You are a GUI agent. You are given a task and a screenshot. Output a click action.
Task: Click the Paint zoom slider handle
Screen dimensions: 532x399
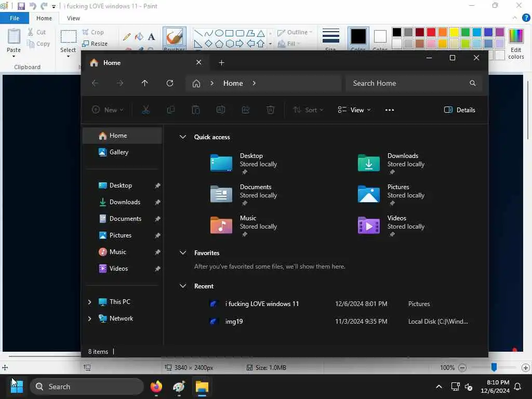coord(494,367)
